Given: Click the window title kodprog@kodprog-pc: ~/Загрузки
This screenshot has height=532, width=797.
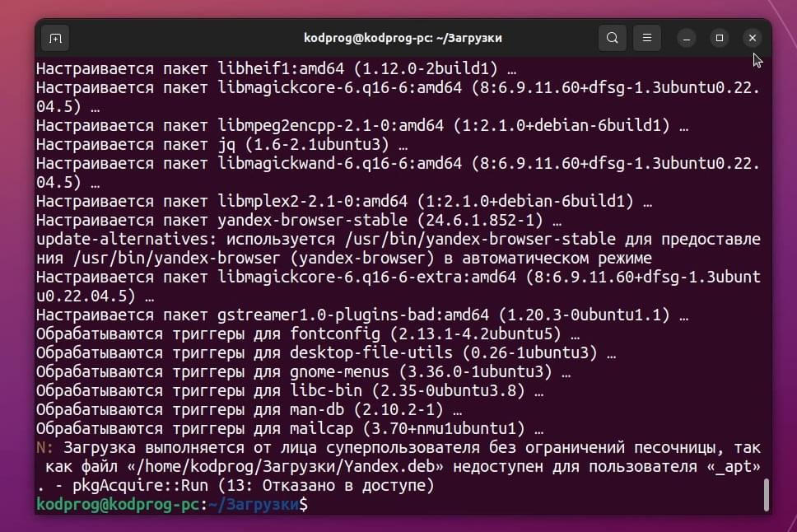Looking at the screenshot, I should (x=403, y=38).
